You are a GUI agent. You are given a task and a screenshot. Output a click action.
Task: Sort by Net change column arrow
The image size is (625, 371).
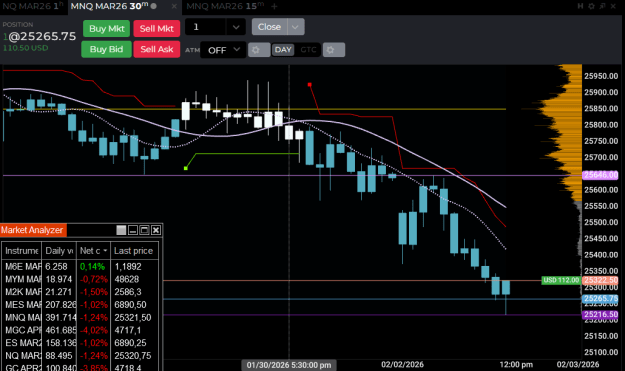click(105, 251)
